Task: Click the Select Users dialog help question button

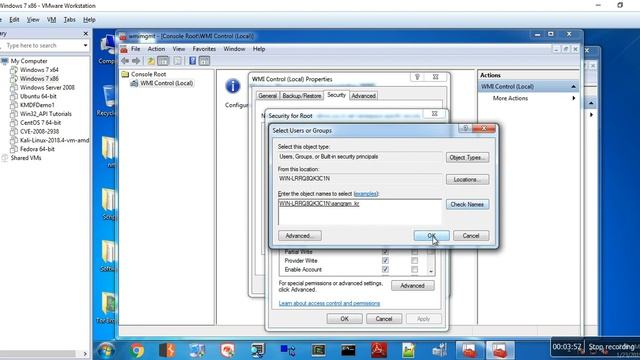Action: (x=465, y=129)
